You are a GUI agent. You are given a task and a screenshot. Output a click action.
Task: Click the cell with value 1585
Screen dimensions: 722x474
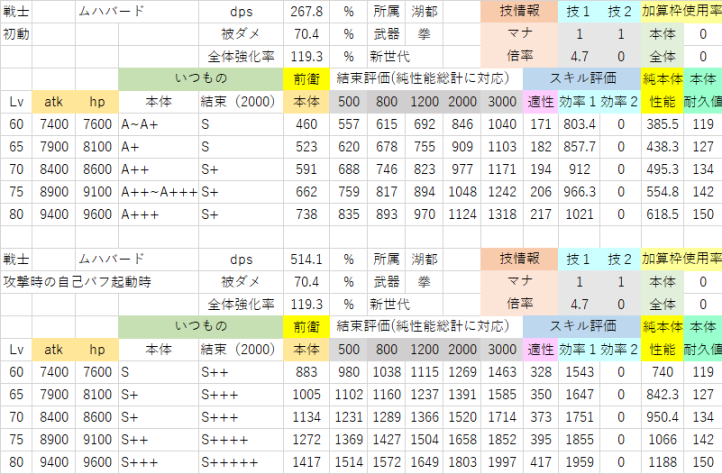(x=502, y=395)
